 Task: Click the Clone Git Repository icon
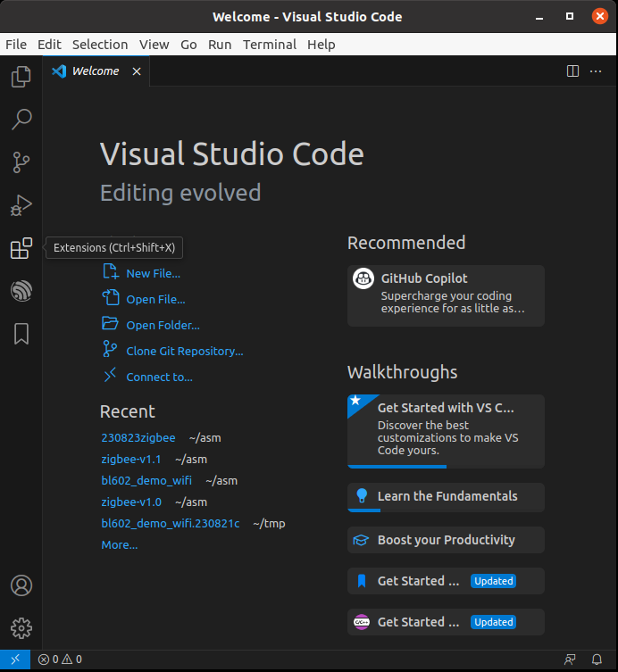coord(110,349)
